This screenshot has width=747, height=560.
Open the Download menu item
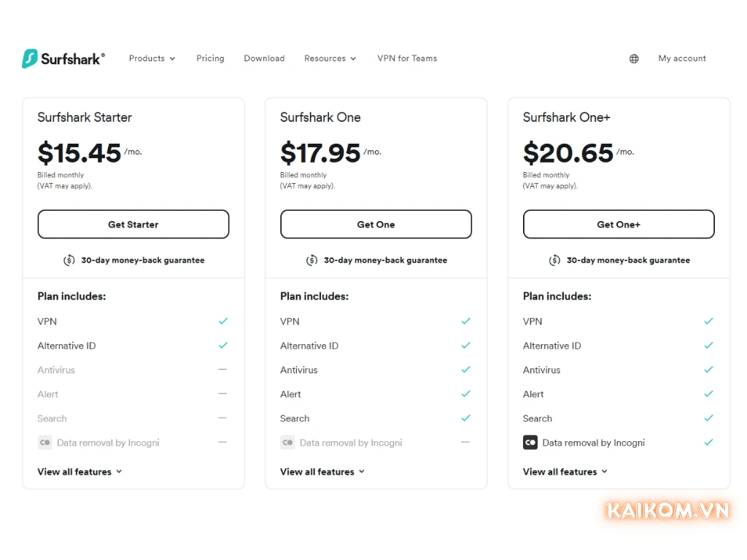[x=264, y=58]
